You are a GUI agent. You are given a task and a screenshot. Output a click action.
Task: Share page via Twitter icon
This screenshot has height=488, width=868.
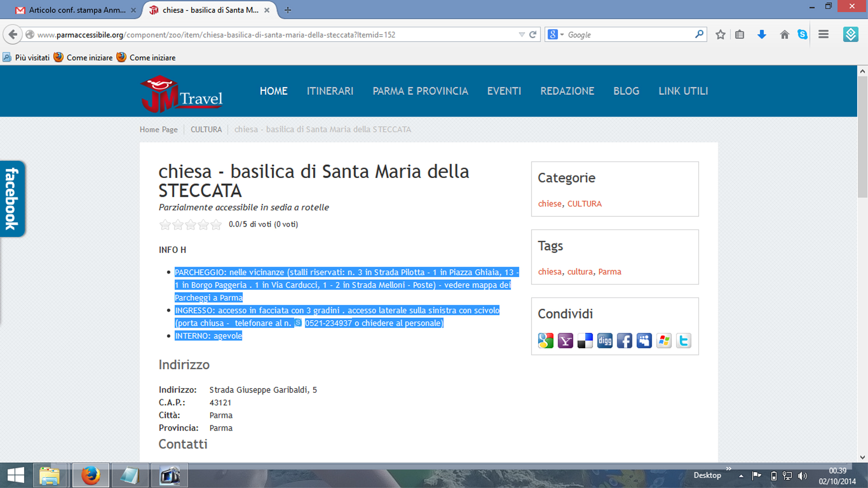coord(683,341)
